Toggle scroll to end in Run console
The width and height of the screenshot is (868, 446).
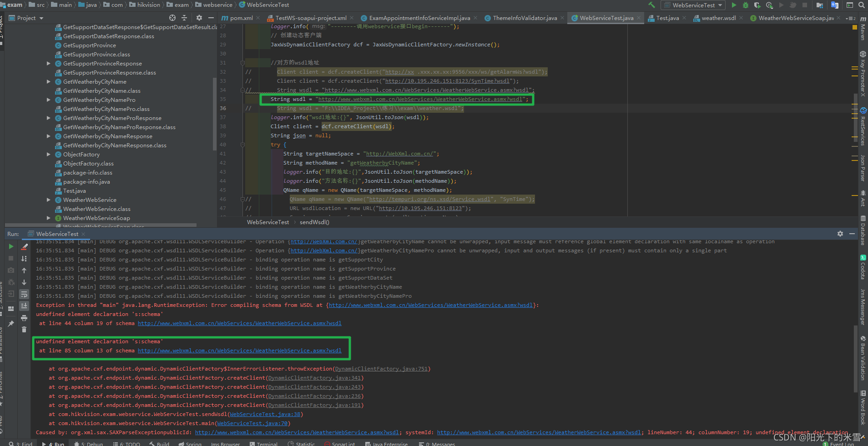24,306
